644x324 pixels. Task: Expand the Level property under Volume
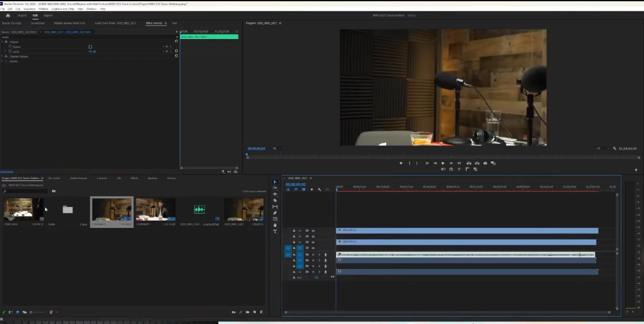click(x=5, y=51)
